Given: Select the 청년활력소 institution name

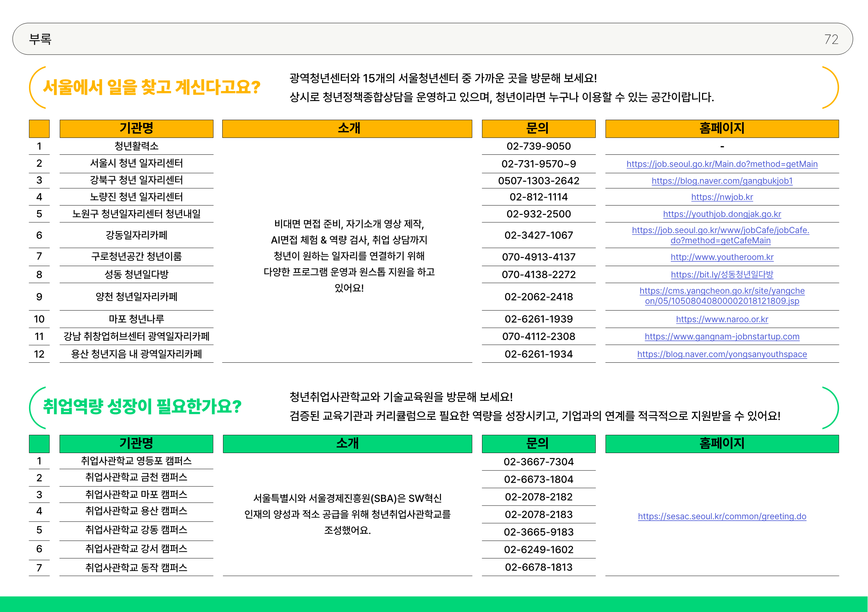Looking at the screenshot, I should point(136,146).
